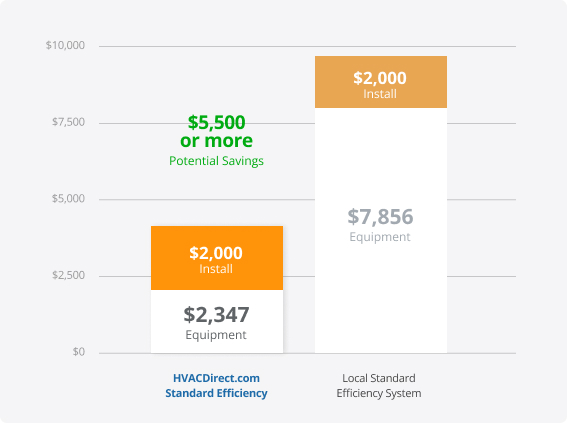Click the $2,347 Equipment bar segment
This screenshot has width=567, height=423.
[x=217, y=321]
